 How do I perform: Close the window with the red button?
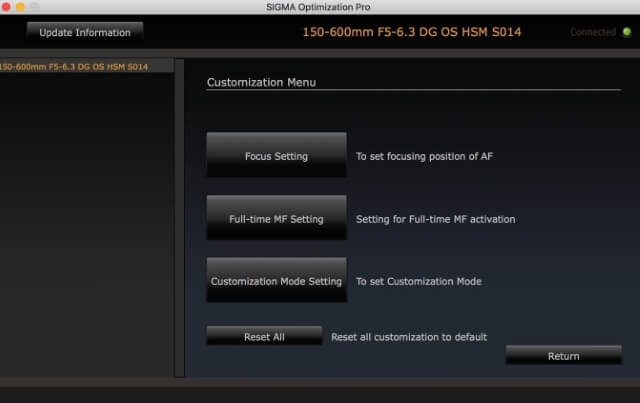tap(6, 7)
